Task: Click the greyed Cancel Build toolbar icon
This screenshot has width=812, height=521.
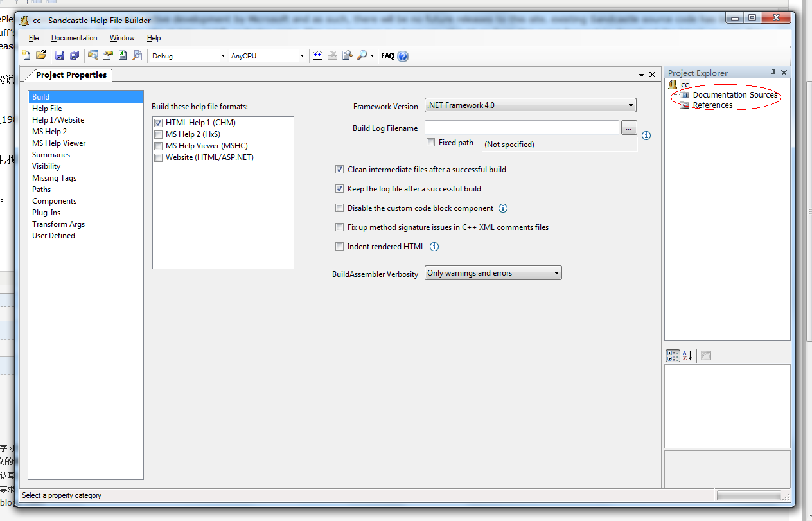Action: click(x=332, y=56)
